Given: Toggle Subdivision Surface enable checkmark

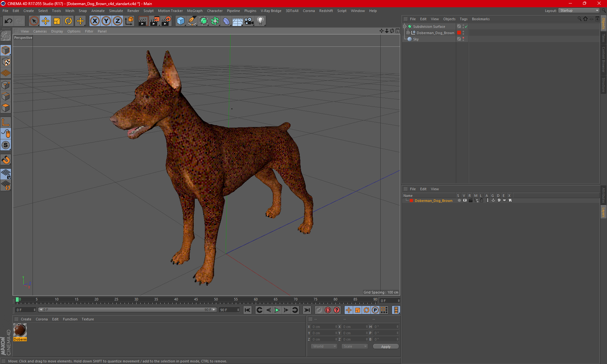Looking at the screenshot, I should (x=466, y=27).
